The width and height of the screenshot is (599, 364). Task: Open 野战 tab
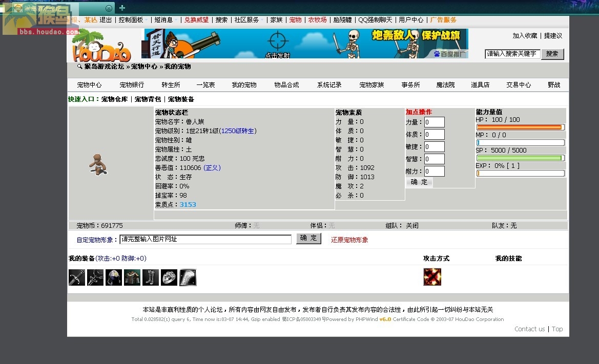(554, 84)
